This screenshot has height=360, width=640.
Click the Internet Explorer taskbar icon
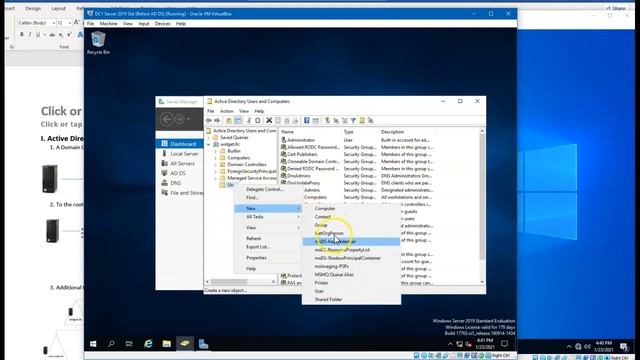pos(148,344)
